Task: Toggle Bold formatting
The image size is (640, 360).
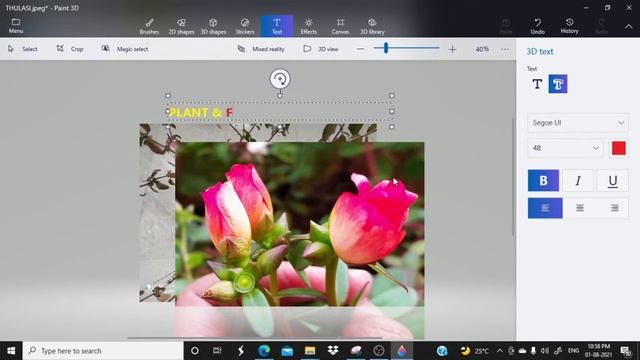Action: [543, 180]
